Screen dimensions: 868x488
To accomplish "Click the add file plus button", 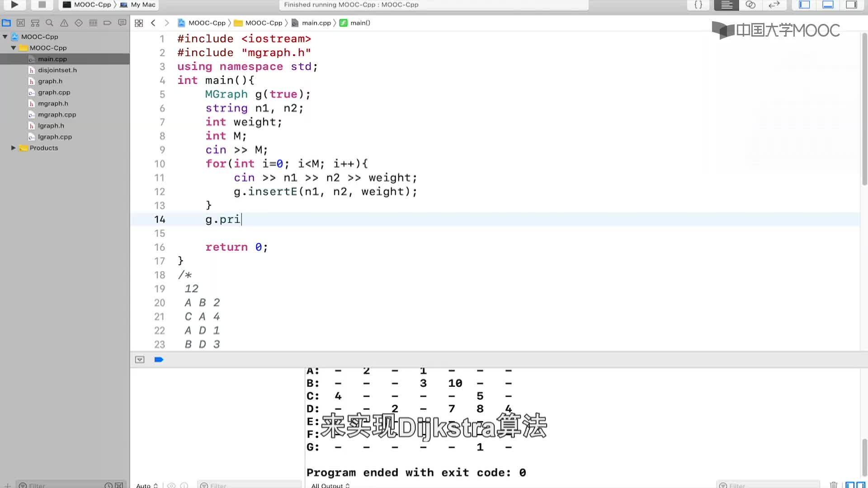I will click(x=7, y=485).
